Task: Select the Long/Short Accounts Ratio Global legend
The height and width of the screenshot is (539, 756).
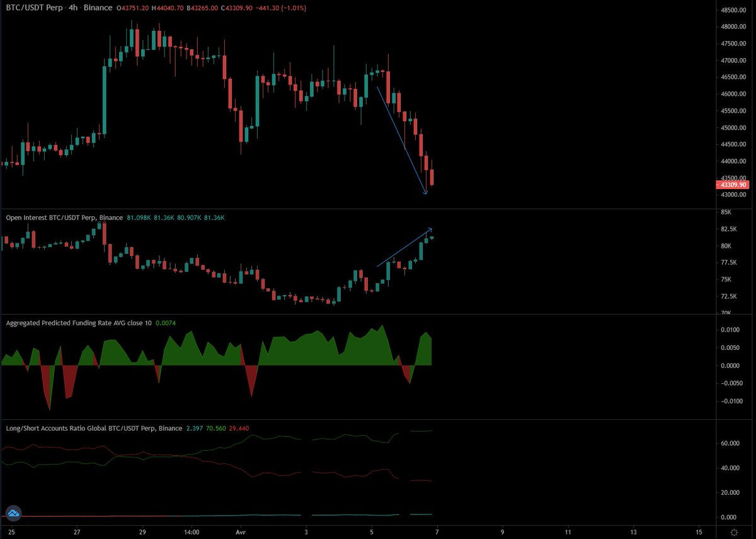Action: [93, 428]
